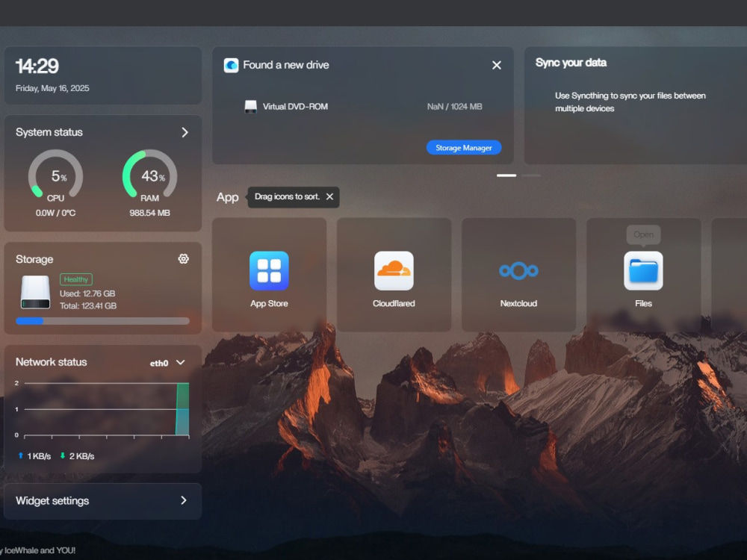Click the Used: 12.76 GB text
This screenshot has width=747, height=560.
87,293
